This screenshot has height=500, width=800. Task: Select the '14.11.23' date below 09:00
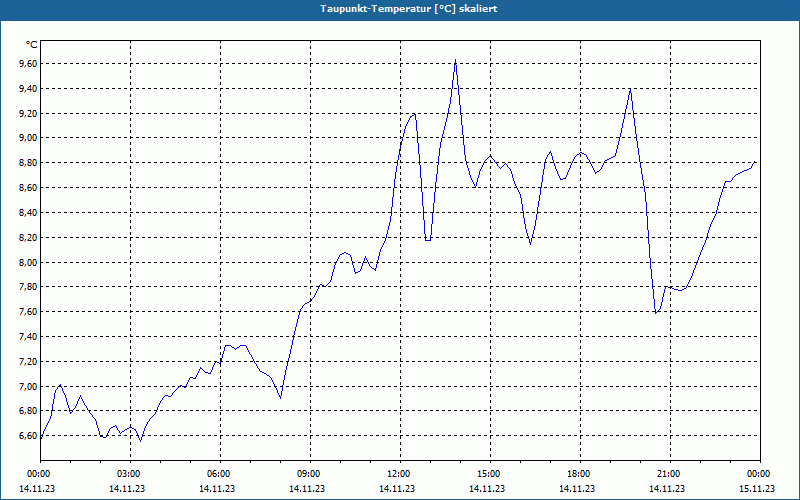[x=307, y=488]
